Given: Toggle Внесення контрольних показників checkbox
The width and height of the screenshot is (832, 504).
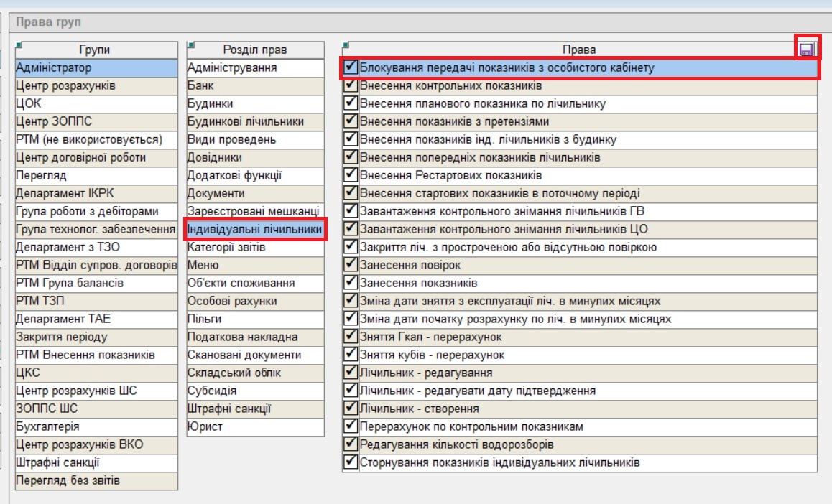Looking at the screenshot, I should coord(351,85).
